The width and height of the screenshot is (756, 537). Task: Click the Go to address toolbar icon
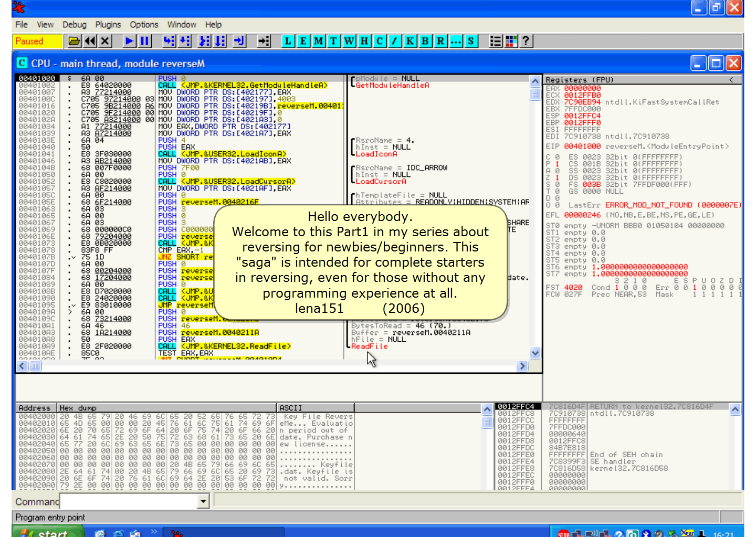(x=264, y=41)
